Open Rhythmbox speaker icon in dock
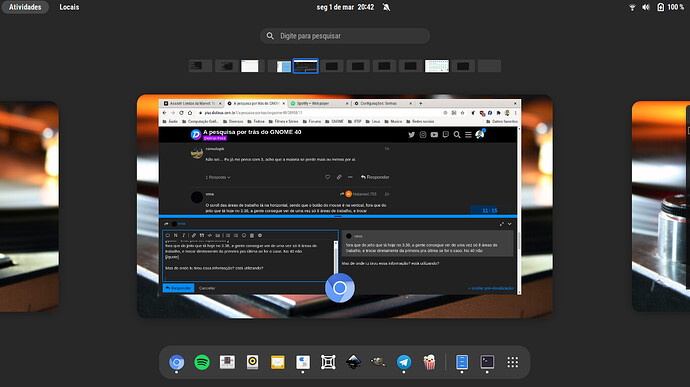 (x=253, y=362)
